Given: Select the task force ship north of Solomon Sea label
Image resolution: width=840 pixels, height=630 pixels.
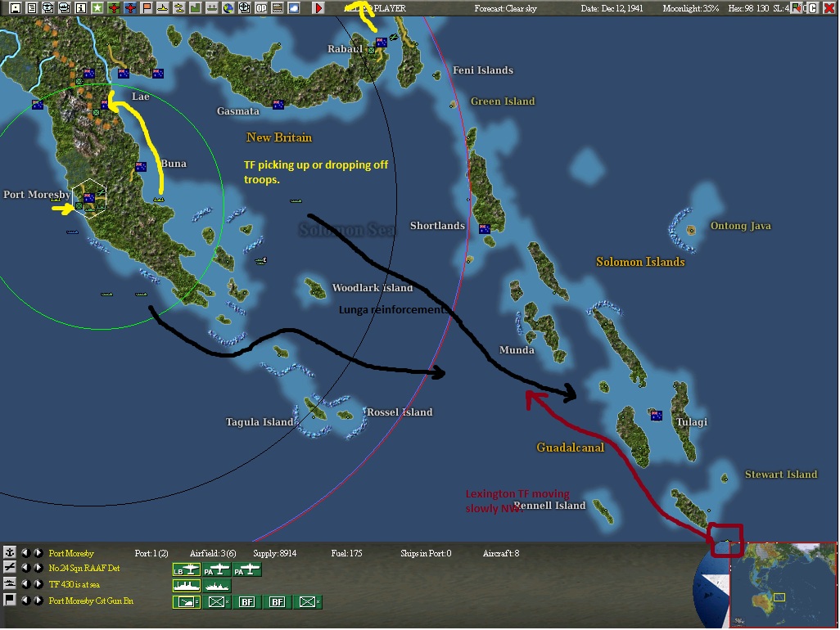Looking at the screenshot, I should click(x=296, y=200).
